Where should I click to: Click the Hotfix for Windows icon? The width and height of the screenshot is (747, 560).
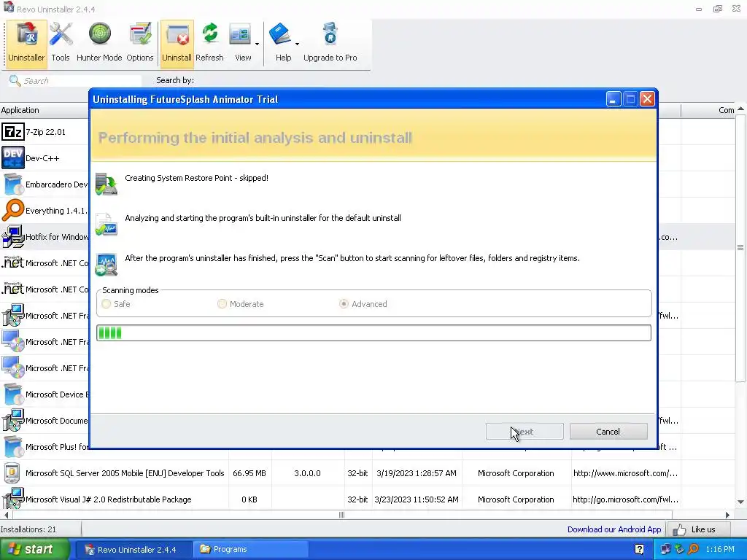tap(13, 237)
